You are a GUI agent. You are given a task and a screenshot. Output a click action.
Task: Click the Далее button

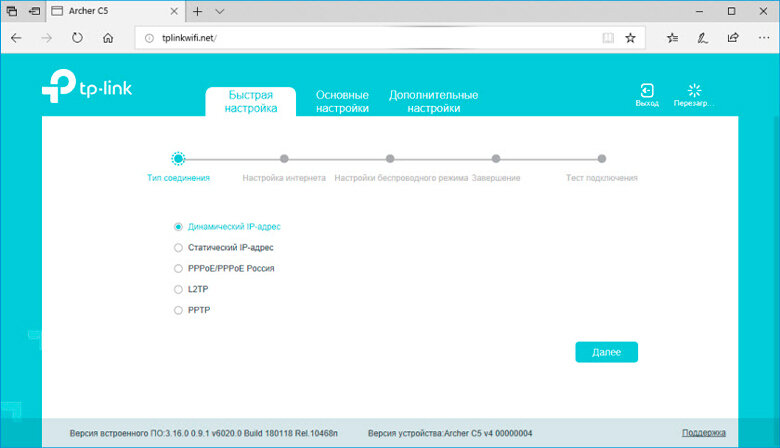[606, 352]
